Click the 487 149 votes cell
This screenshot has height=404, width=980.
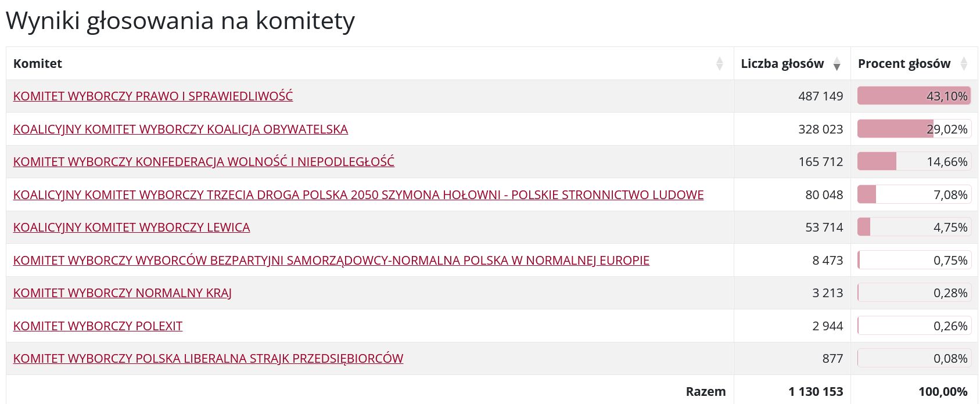[820, 96]
